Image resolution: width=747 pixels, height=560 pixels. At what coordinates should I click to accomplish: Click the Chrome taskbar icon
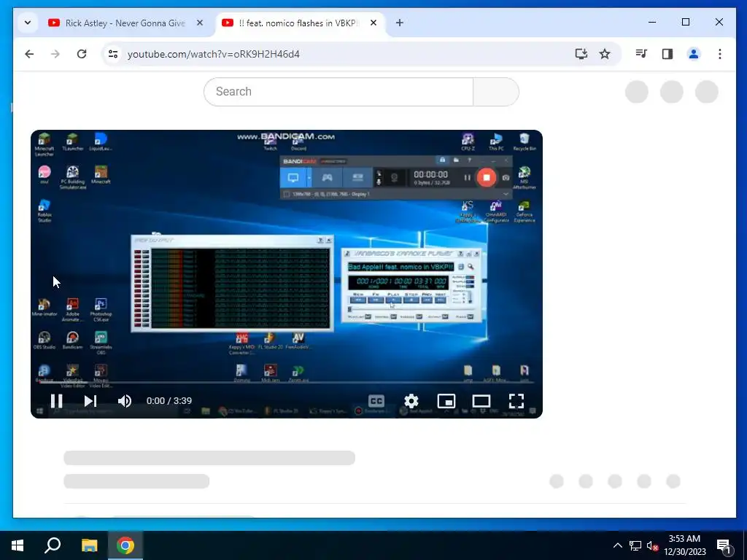click(x=125, y=545)
